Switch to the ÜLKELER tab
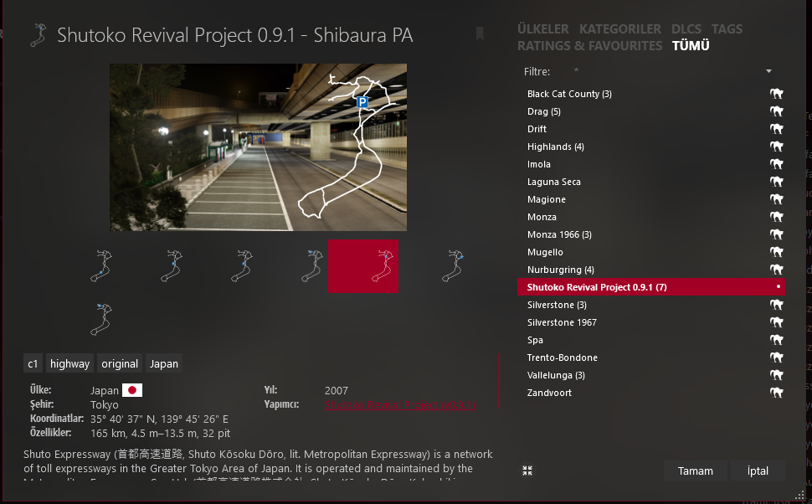 tap(542, 29)
